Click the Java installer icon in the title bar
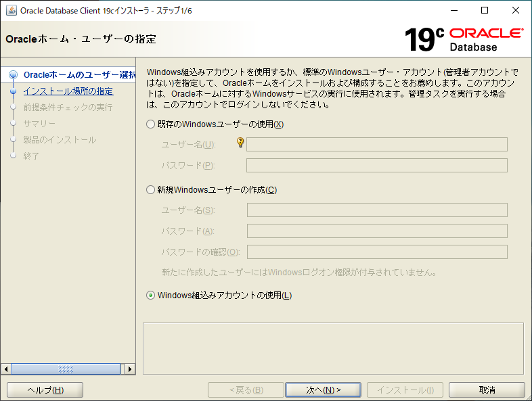 [12, 11]
